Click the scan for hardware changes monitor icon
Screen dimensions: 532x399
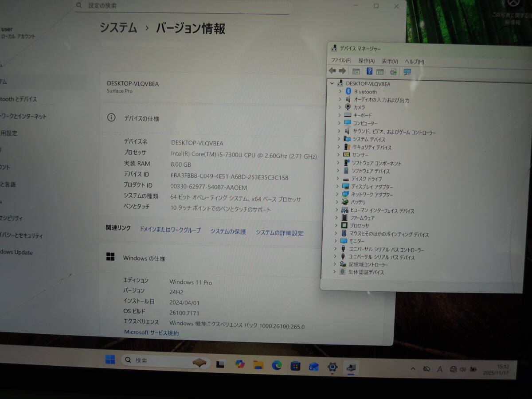point(407,71)
